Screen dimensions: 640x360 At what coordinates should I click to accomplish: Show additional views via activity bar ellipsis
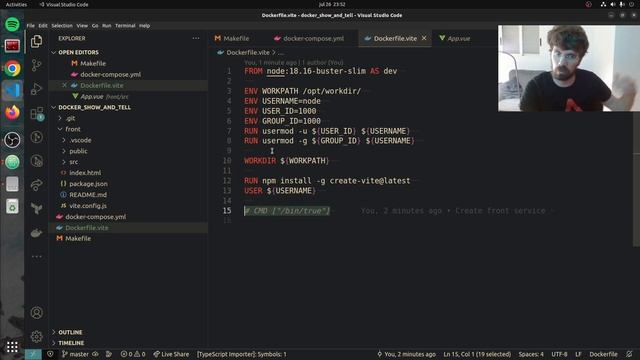coord(36,256)
